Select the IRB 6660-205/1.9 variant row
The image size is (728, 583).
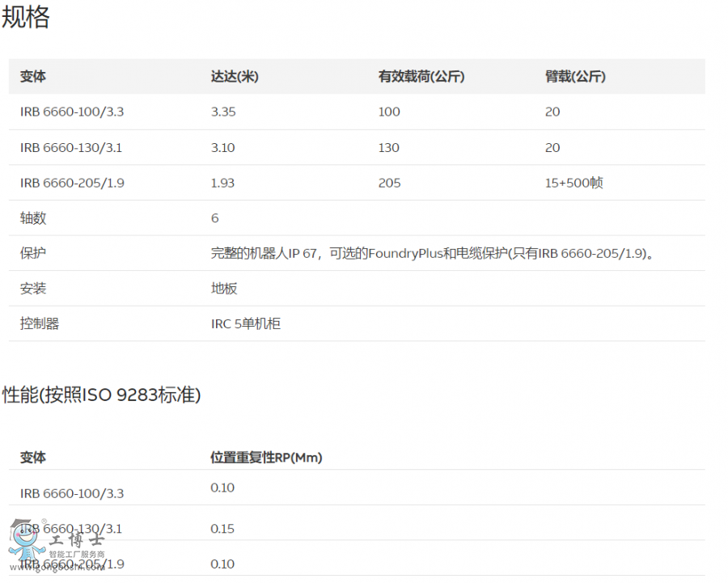(71, 183)
